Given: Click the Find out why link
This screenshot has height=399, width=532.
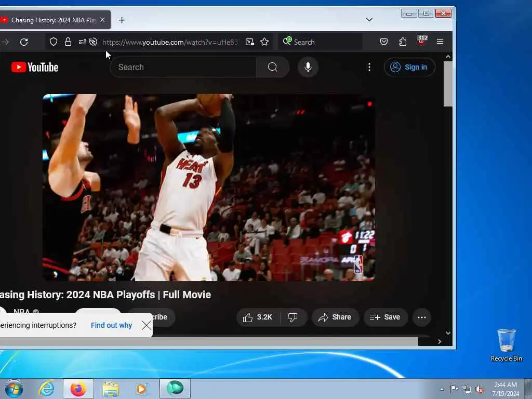Looking at the screenshot, I should (x=111, y=325).
